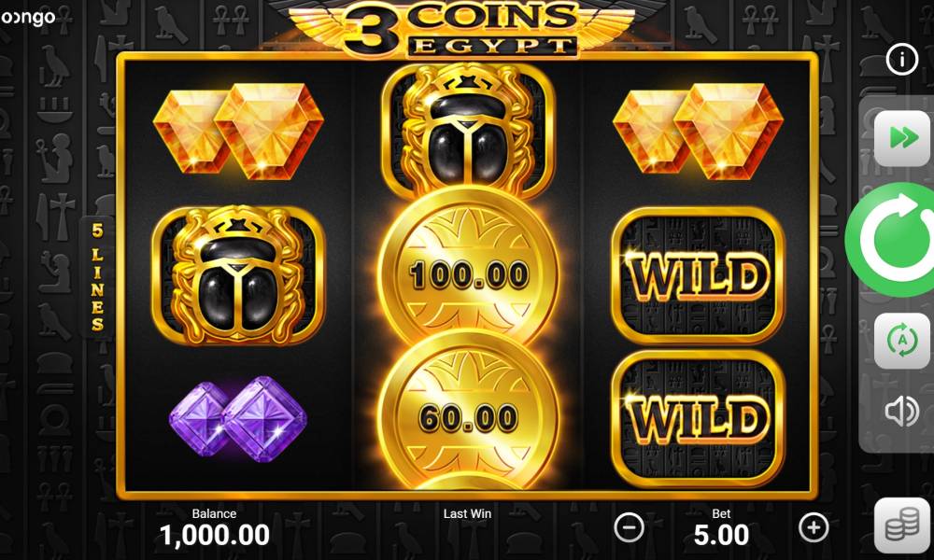Screen dimensions: 934x560
Task: Select the 100.00 gold coin
Action: point(469,273)
